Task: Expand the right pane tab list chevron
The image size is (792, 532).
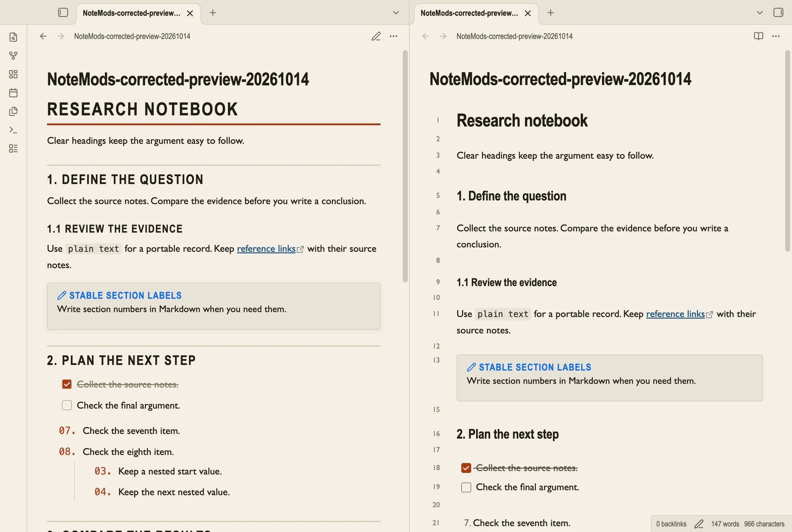Action: (x=760, y=13)
